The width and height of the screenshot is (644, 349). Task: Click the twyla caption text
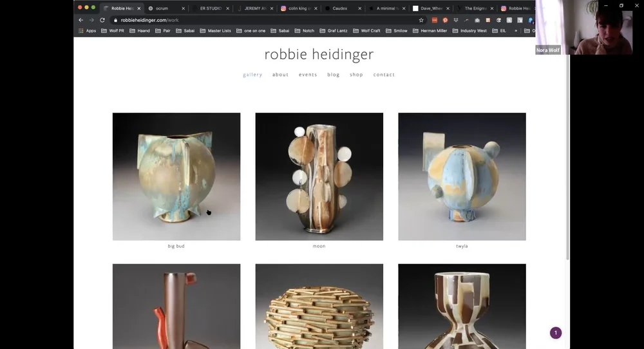coord(462,247)
